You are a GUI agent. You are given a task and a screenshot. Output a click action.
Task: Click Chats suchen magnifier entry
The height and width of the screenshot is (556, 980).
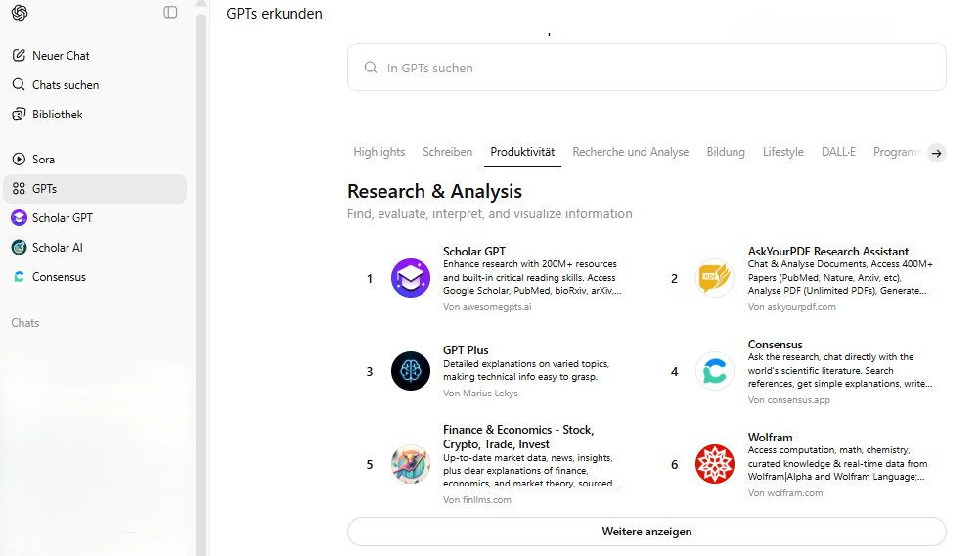coord(65,85)
